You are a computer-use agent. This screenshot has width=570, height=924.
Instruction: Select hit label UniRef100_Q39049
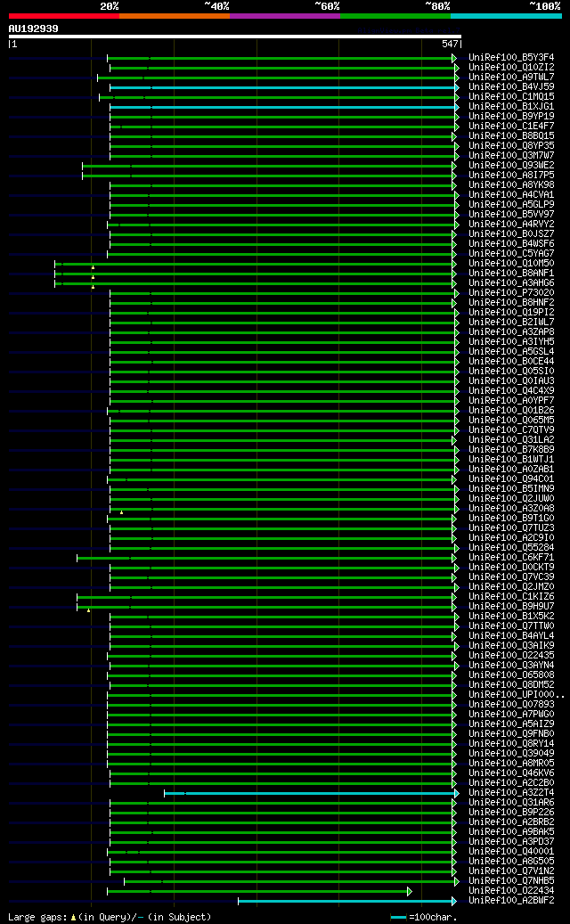point(511,753)
